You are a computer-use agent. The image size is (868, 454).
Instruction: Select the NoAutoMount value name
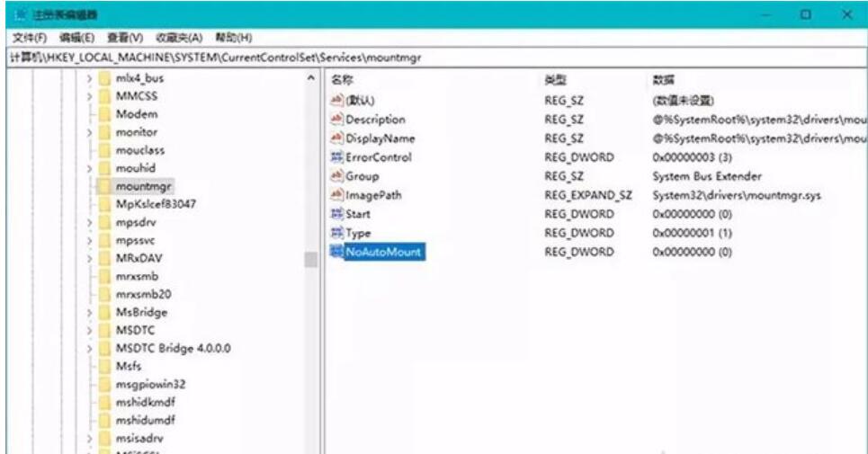383,252
